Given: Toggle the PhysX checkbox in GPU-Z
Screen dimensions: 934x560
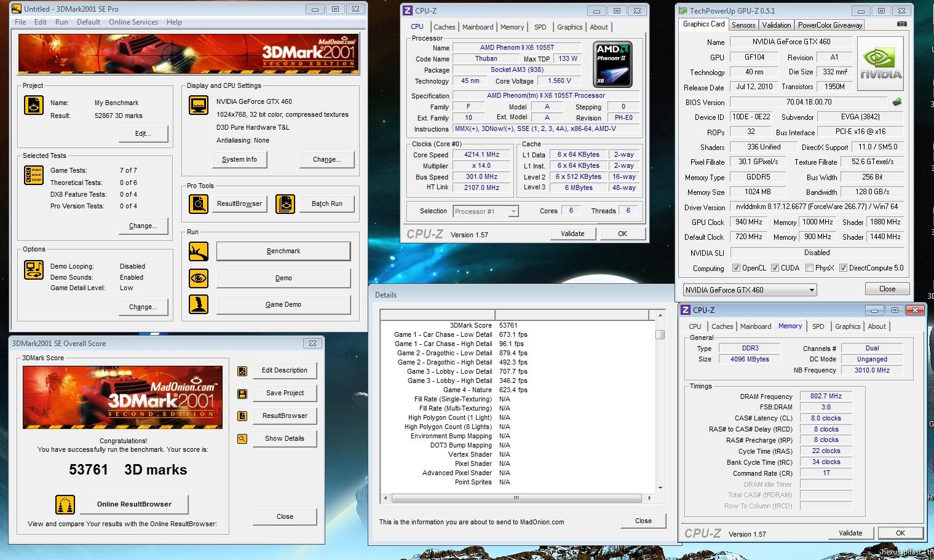Looking at the screenshot, I should pos(809,268).
